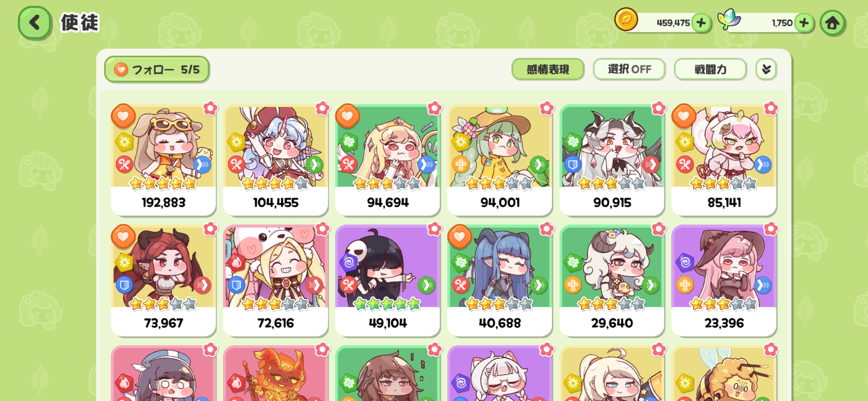Toggle the follow heart on the 40,688 character
This screenshot has width=868, height=401.
point(460,237)
